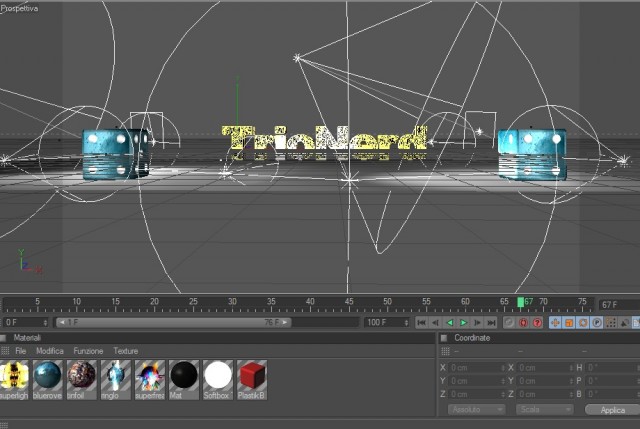Screen dimensions: 640x429
Task: Select the bluerove blue sphere material
Action: [48, 380]
